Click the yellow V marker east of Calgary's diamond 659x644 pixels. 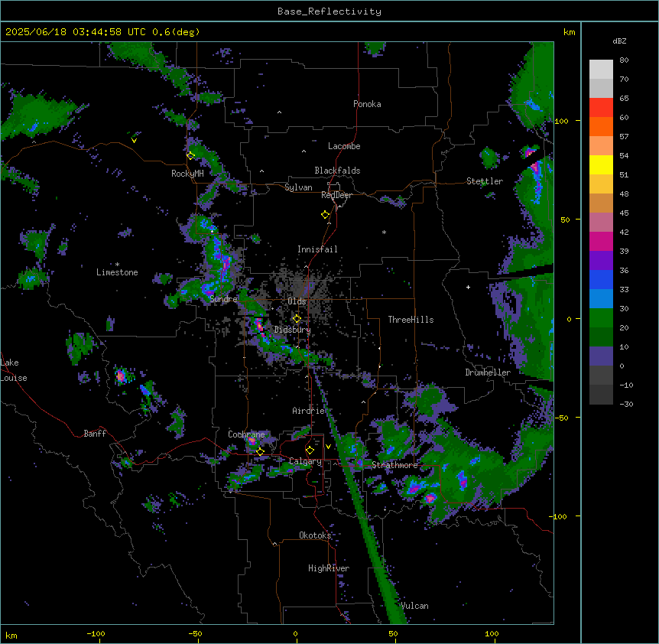[328, 447]
